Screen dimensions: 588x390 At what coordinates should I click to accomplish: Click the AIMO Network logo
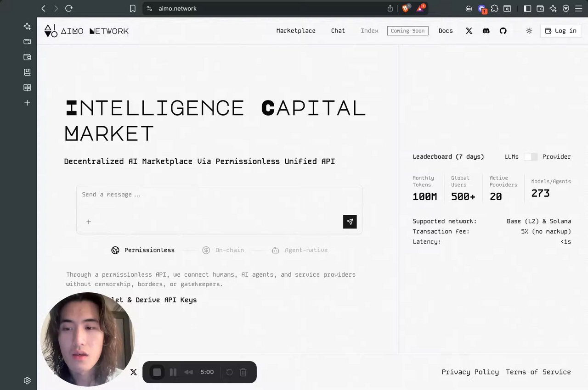pos(86,31)
